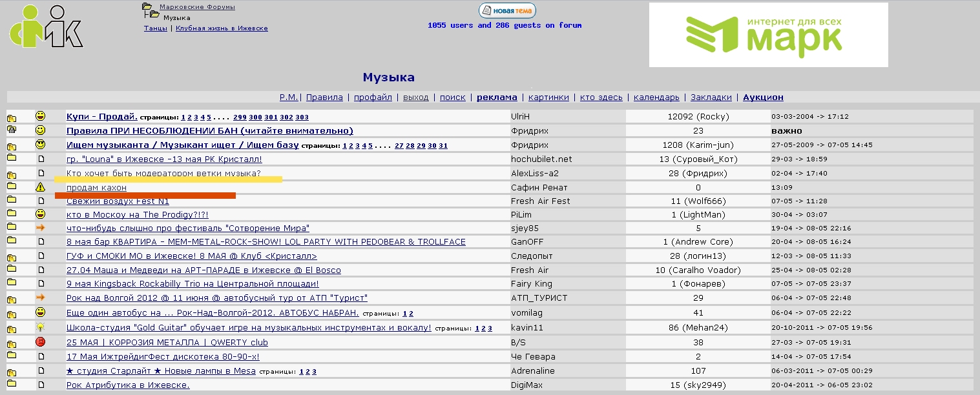The width and height of the screenshot is (980, 395).
Task: Open the Купи - Продай thread
Action: click(101, 117)
